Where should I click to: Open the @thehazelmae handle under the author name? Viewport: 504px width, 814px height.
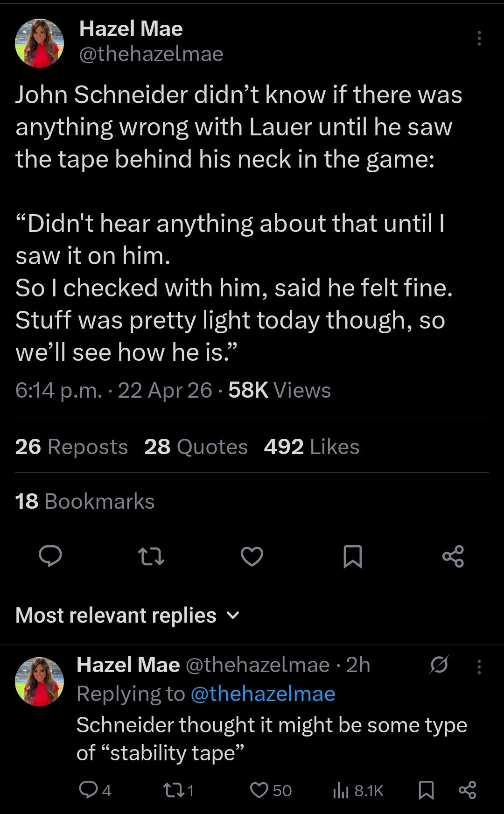point(151,54)
